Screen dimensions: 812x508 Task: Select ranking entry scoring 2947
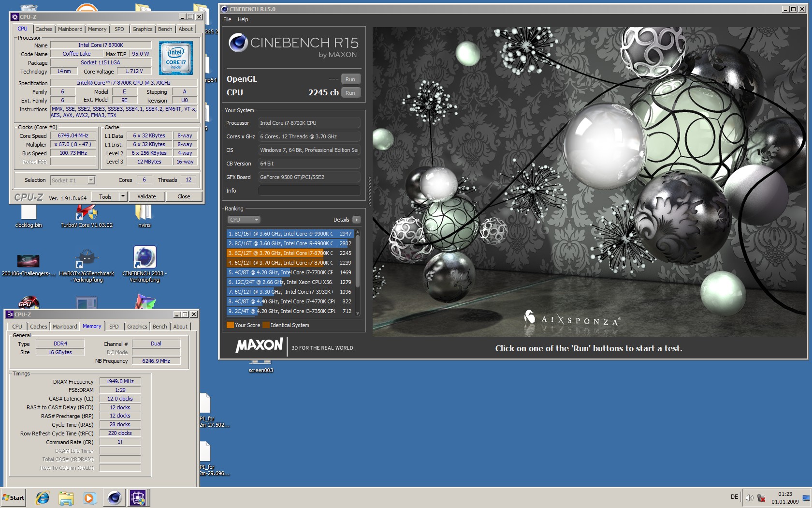290,234
